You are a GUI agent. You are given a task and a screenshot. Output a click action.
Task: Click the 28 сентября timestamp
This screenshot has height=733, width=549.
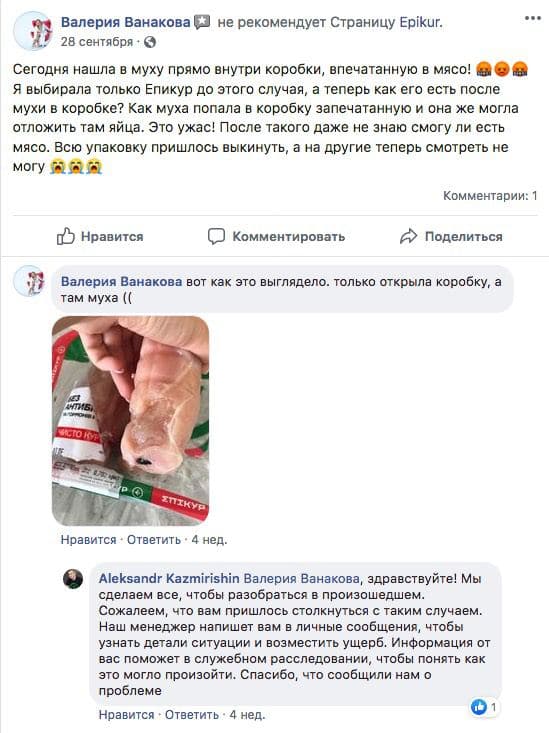coord(97,42)
